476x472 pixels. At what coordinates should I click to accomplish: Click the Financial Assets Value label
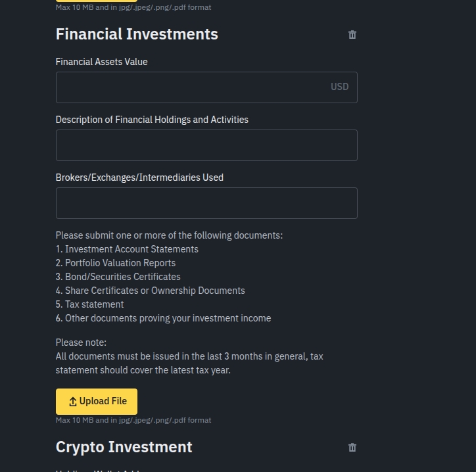click(102, 62)
